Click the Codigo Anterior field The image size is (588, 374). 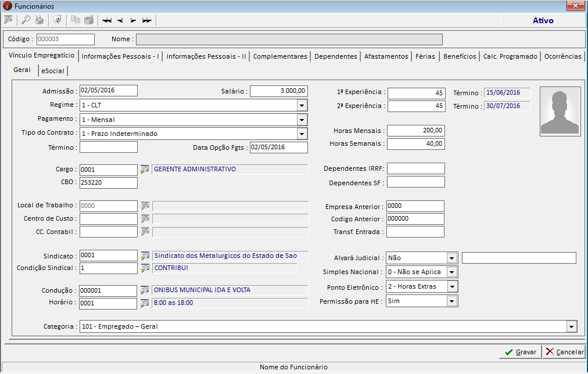[415, 219]
